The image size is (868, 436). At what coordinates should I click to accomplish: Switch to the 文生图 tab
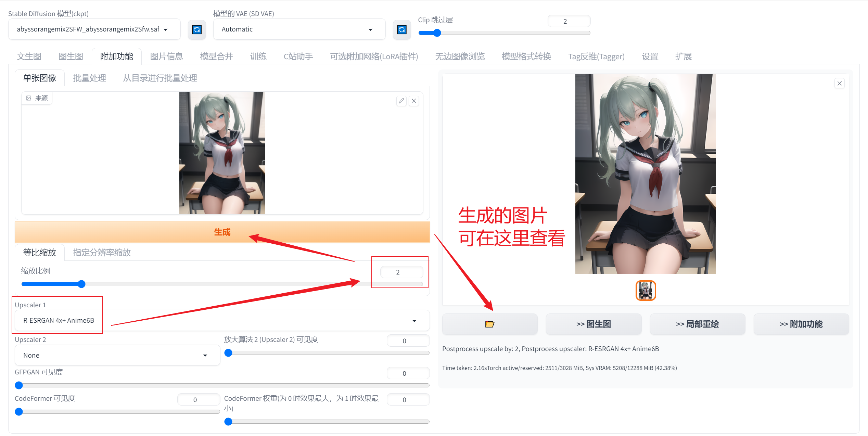pos(29,56)
